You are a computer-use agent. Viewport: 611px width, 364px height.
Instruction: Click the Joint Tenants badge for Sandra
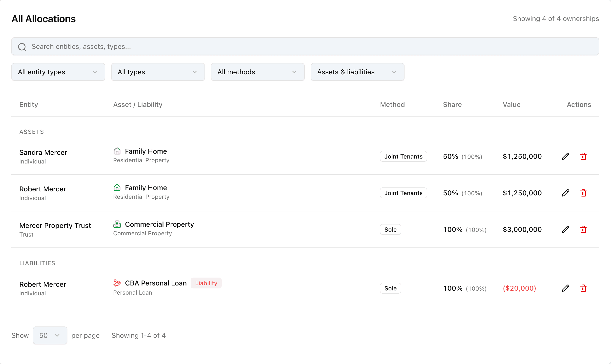coord(404,156)
